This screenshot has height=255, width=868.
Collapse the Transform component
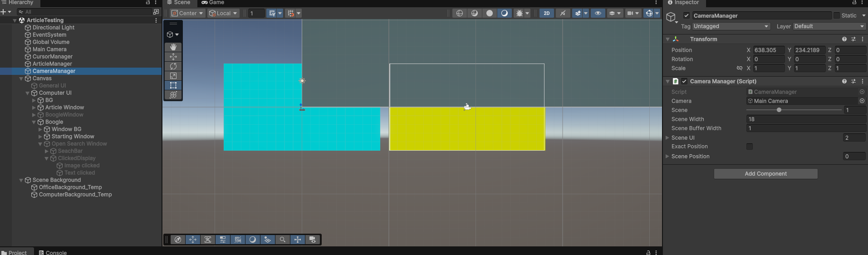click(x=668, y=39)
